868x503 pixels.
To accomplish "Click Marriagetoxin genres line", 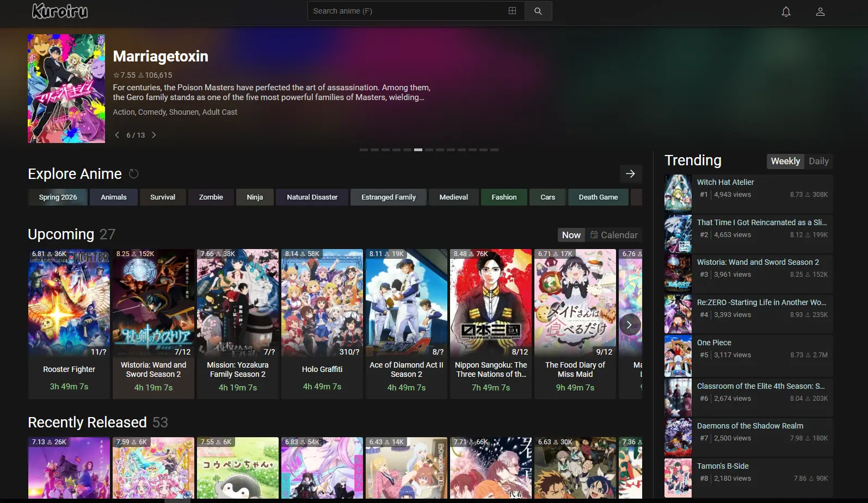I will 175,112.
